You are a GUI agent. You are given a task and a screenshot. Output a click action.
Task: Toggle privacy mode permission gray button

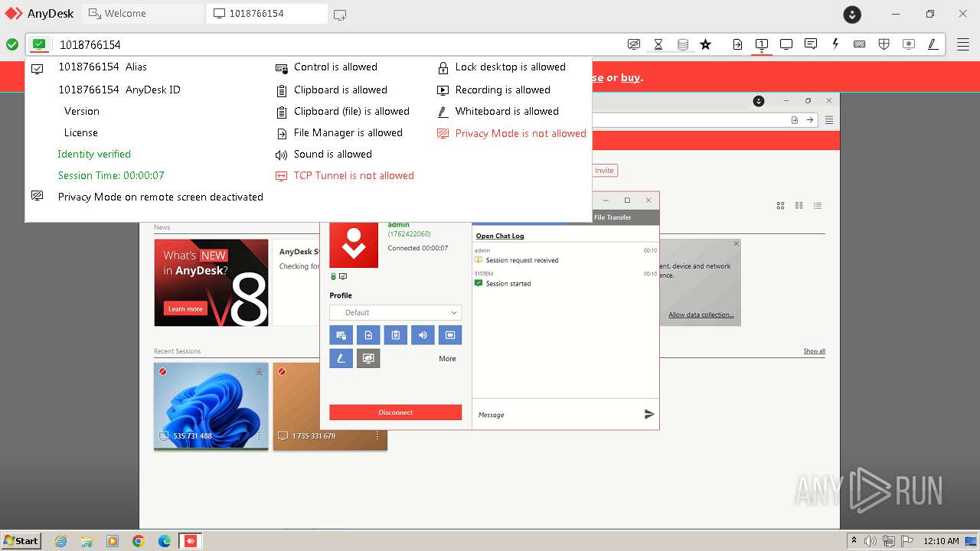click(x=368, y=358)
